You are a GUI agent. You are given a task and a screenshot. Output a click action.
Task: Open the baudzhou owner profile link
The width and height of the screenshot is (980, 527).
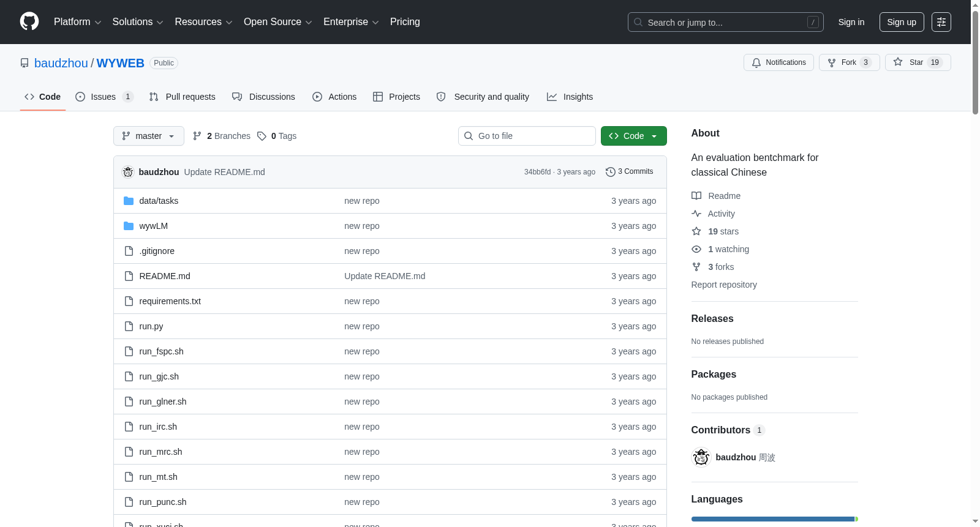[61, 63]
